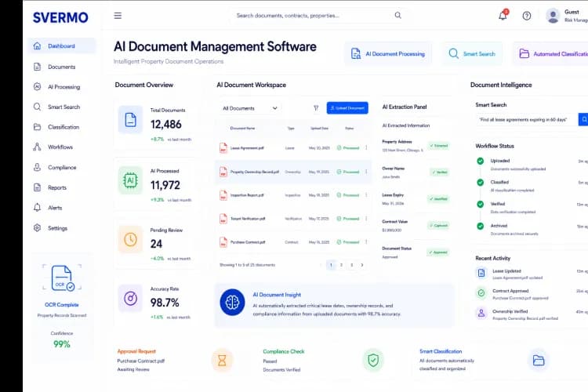Click the Smart Classification folder icon
This screenshot has height=392, width=588.
tap(539, 361)
